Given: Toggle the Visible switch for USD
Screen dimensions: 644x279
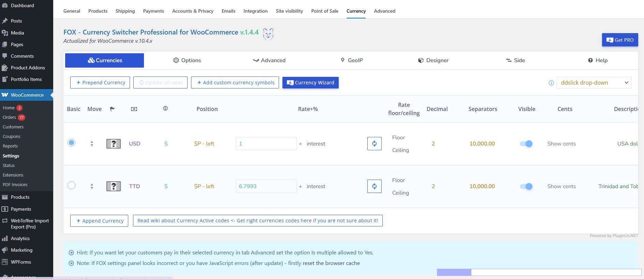Looking at the screenshot, I should coord(526,144).
